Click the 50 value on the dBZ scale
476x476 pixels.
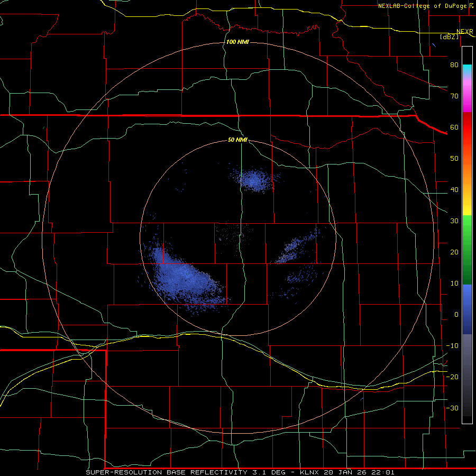tap(454, 159)
